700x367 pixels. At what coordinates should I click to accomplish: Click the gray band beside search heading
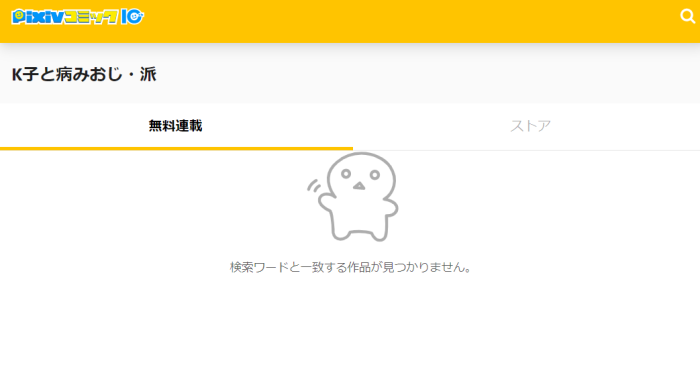coord(424,74)
